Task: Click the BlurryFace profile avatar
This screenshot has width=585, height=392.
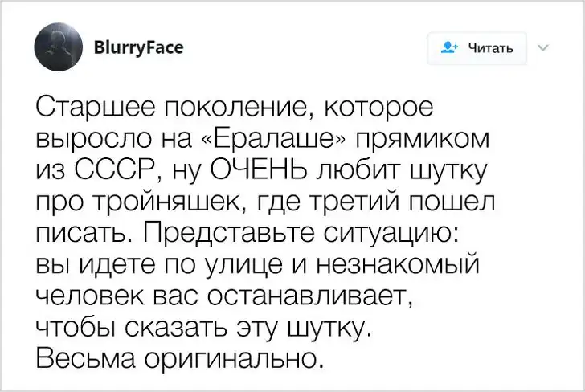Action: pos(58,47)
